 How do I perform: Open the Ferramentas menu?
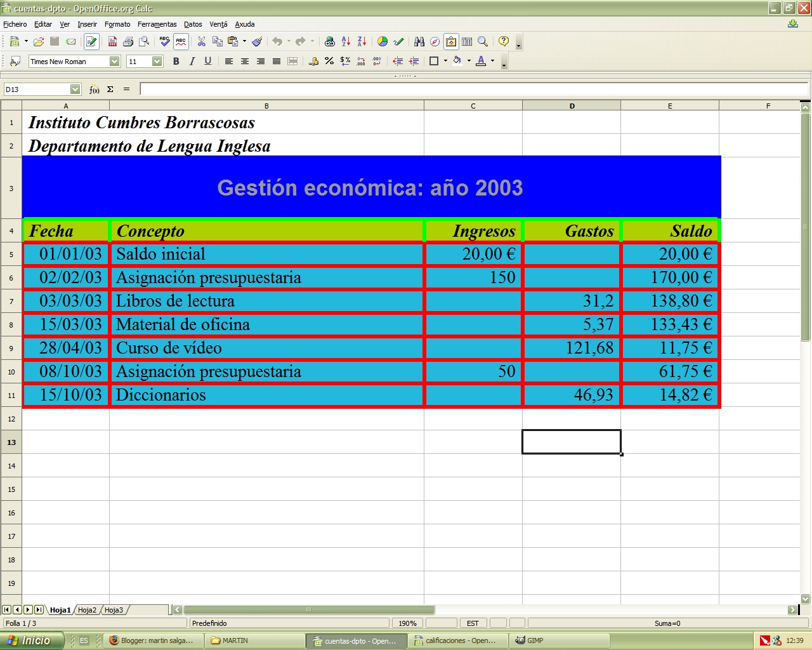tap(157, 24)
